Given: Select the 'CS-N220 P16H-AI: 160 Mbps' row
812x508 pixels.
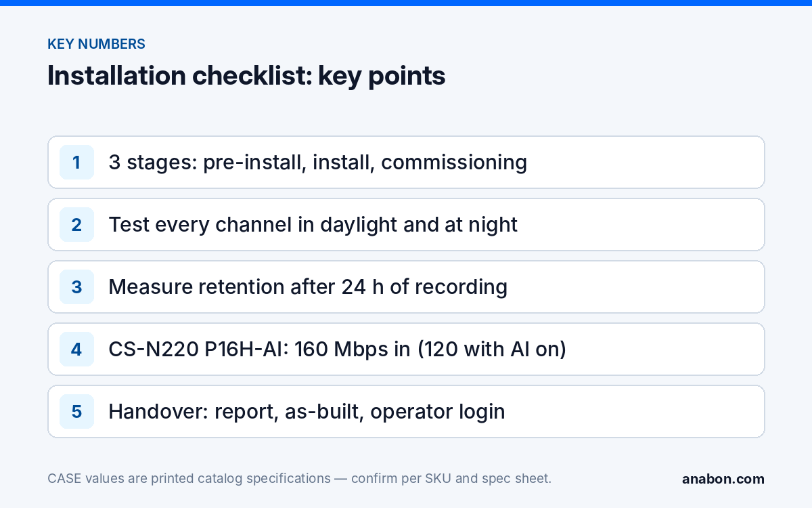Looking at the screenshot, I should (406, 350).
